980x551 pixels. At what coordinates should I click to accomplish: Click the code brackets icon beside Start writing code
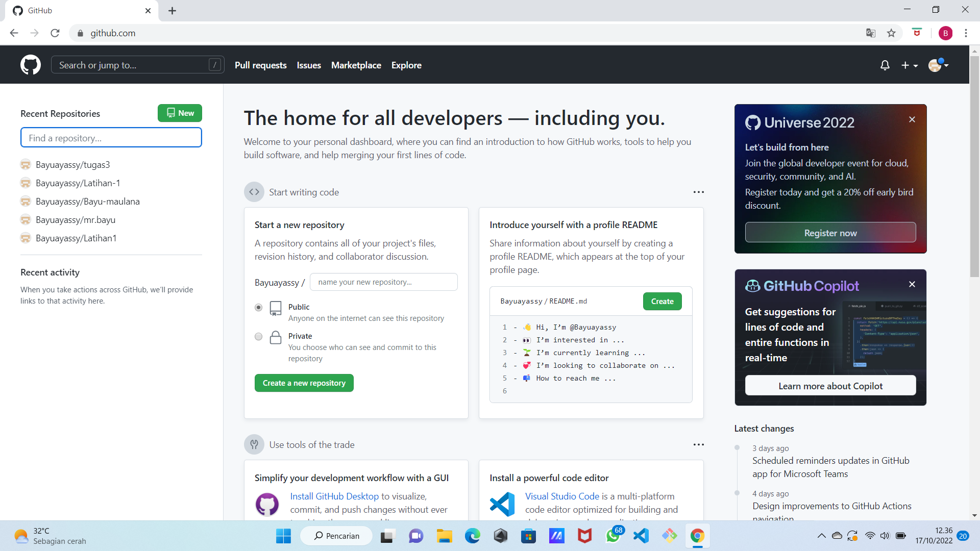[x=254, y=192]
